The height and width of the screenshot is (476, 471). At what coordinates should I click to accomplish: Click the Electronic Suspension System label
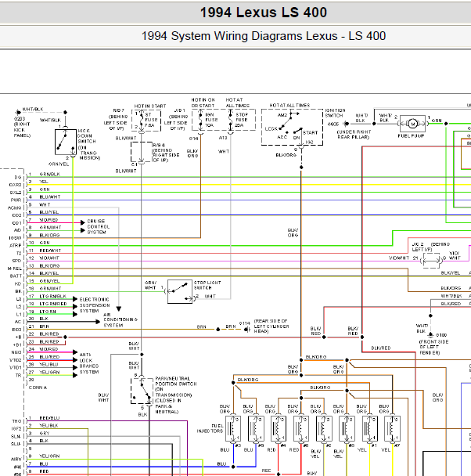click(x=95, y=305)
